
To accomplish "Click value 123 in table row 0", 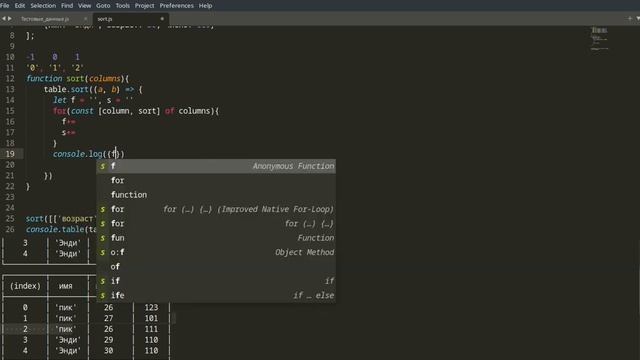I will pyautogui.click(x=151, y=307).
